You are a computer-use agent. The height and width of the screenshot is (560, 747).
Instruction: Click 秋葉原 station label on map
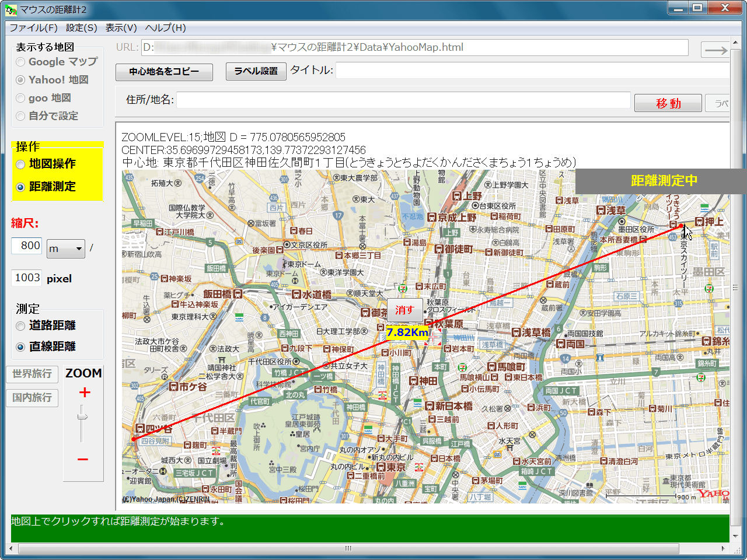click(x=445, y=324)
